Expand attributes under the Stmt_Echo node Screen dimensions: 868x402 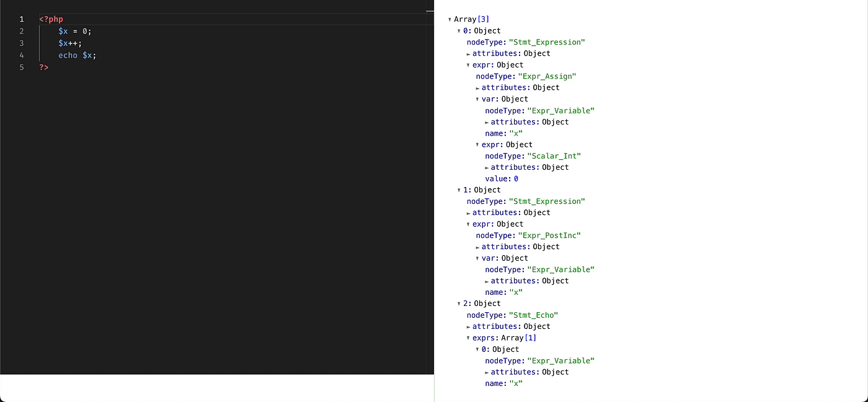click(x=467, y=326)
